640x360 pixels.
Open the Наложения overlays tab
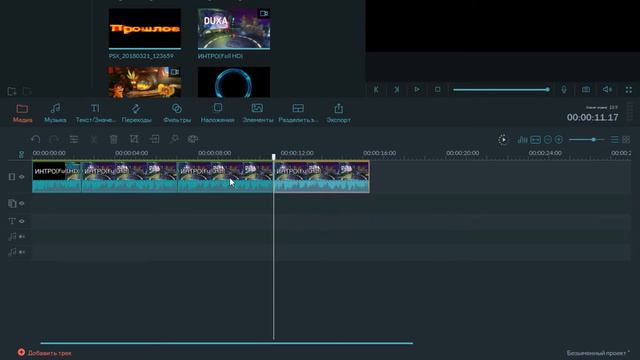click(218, 113)
